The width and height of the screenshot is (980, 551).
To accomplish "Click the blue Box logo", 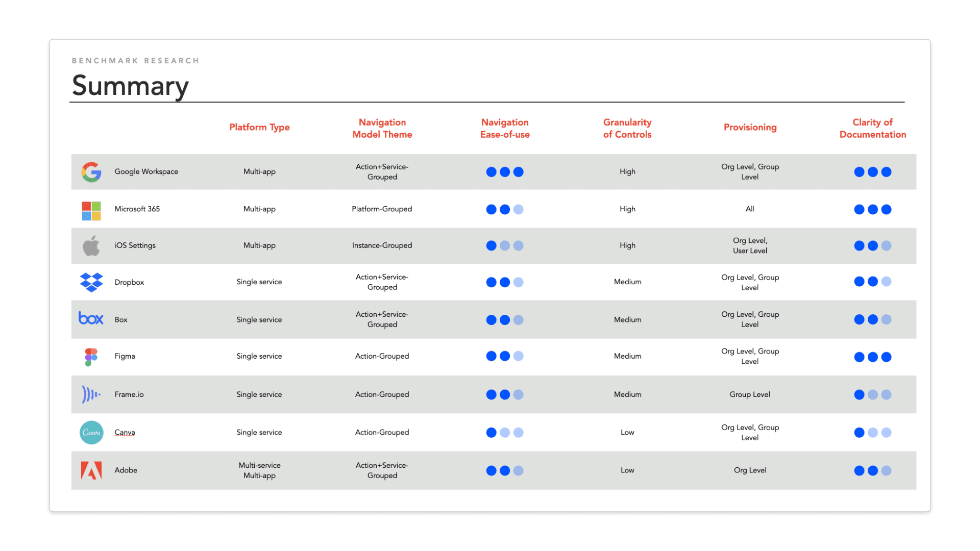I will [x=91, y=318].
